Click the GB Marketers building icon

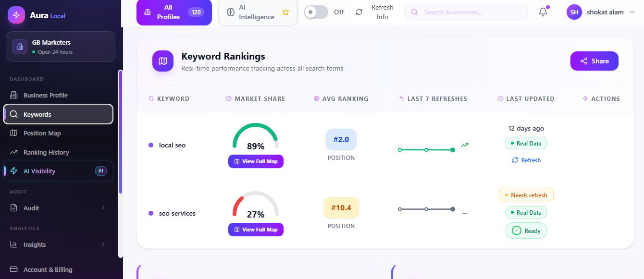point(20,47)
